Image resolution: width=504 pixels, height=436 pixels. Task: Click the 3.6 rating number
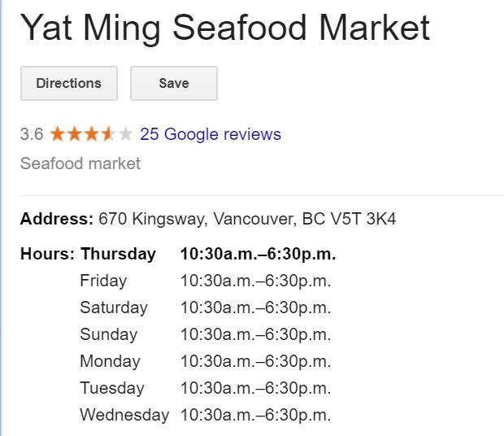[32, 134]
